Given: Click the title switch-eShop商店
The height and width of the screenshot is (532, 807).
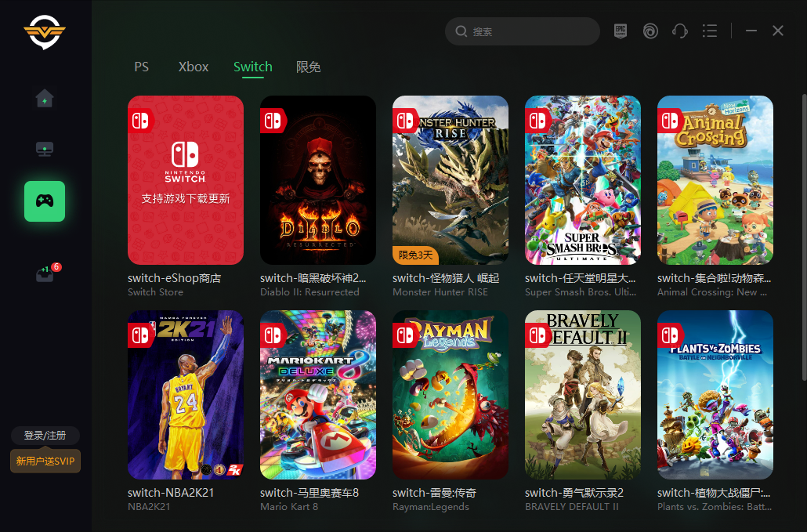Looking at the screenshot, I should (x=175, y=278).
